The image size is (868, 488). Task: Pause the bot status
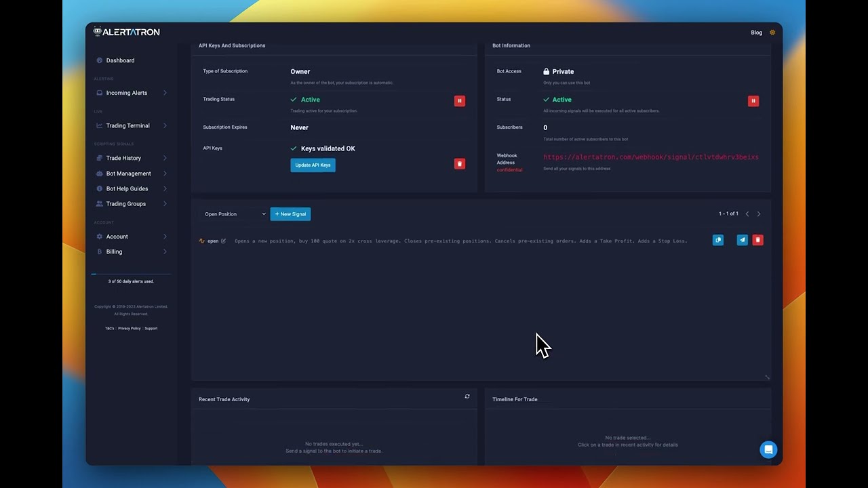click(753, 101)
